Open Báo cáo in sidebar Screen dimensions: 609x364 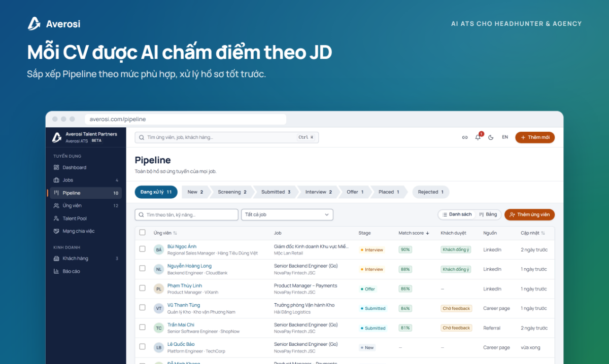pyautogui.click(x=85, y=271)
